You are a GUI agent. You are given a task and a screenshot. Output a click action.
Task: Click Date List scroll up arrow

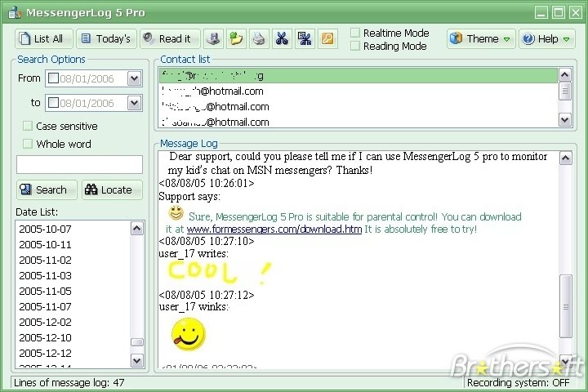coord(137,228)
